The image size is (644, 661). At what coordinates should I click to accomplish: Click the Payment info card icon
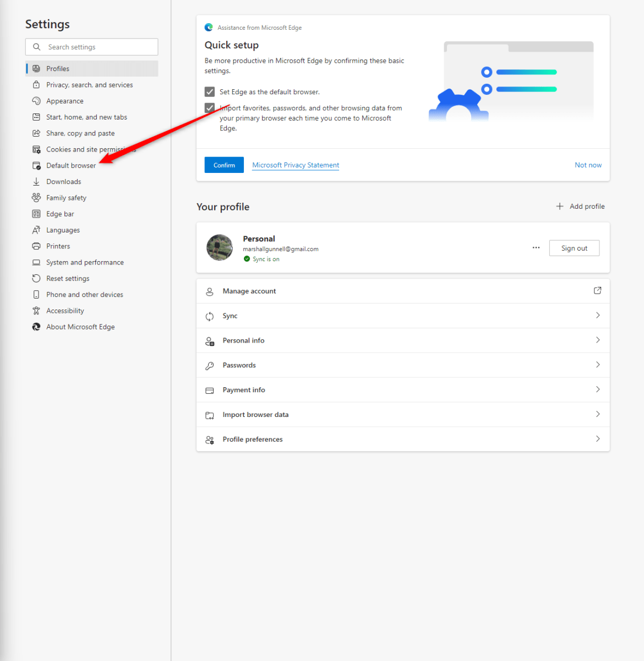tap(210, 390)
